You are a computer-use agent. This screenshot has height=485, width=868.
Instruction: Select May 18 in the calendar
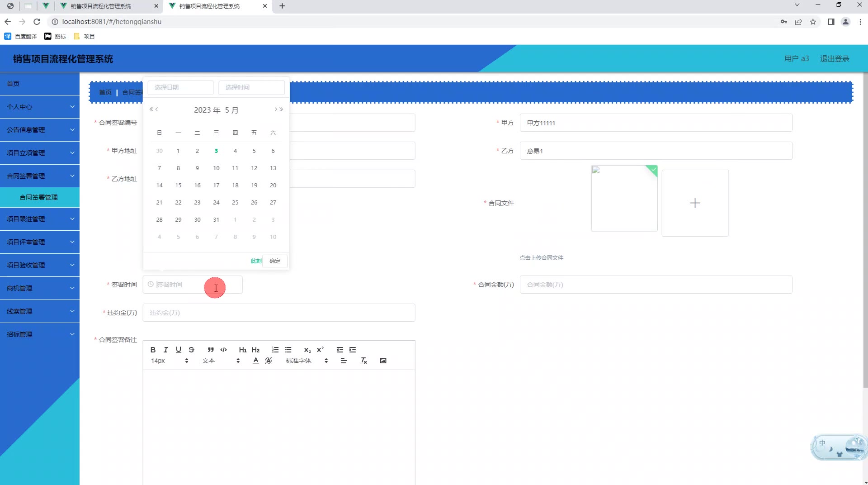(235, 185)
